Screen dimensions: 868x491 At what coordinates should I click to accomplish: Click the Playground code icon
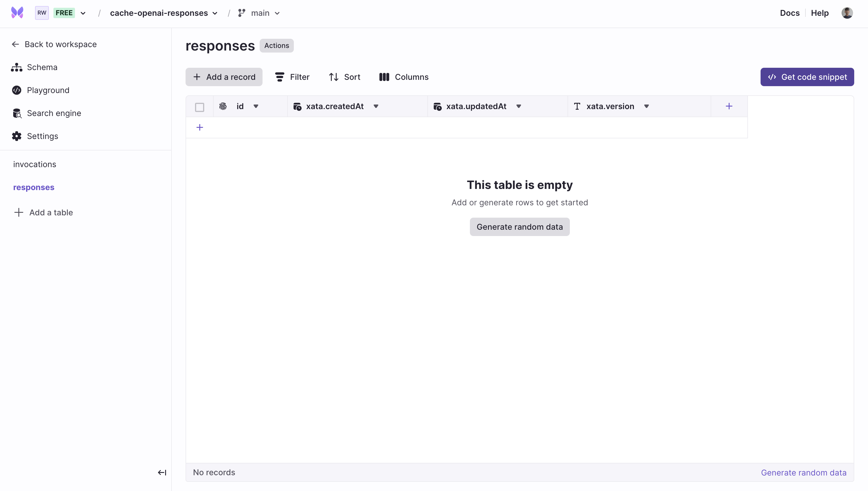point(17,90)
